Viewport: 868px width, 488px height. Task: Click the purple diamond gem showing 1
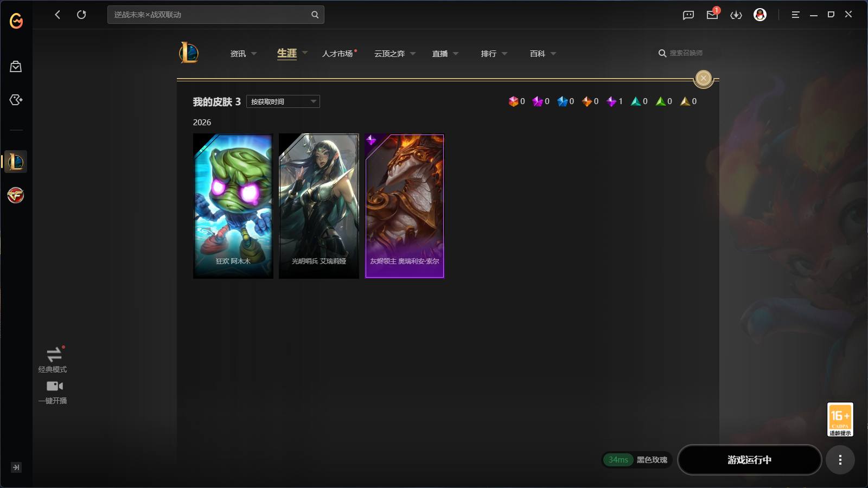click(615, 101)
